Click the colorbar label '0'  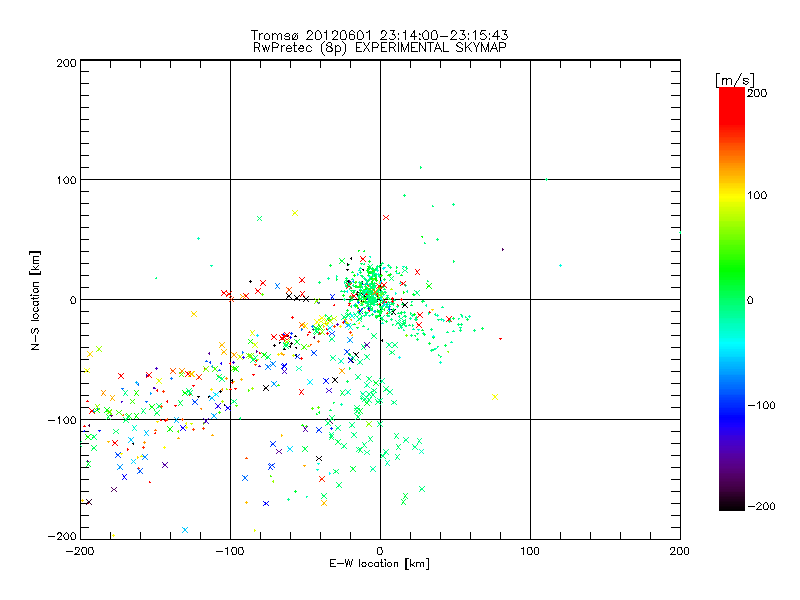(x=750, y=300)
